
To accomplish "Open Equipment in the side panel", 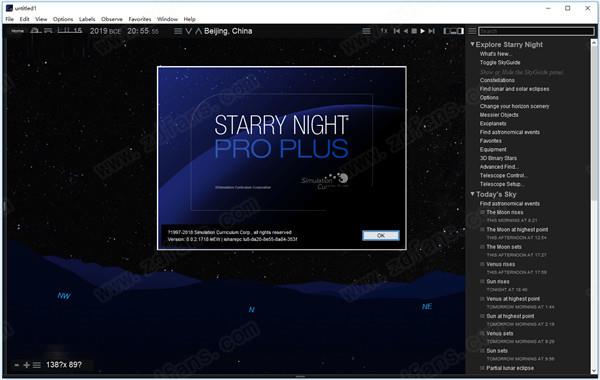I will click(493, 149).
